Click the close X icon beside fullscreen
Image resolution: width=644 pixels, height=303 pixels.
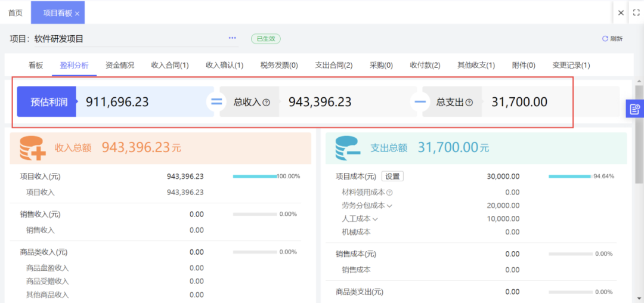pyautogui.click(x=621, y=13)
